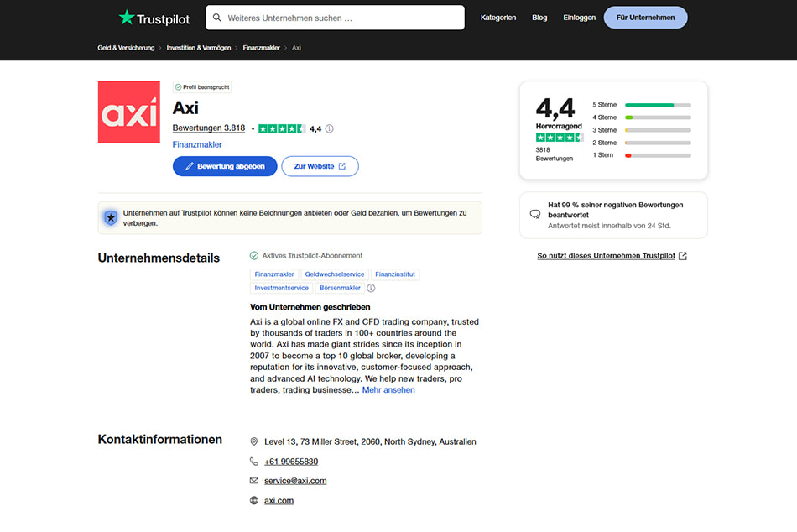Open the Kategorien menu
Image resolution: width=797 pixels, height=532 pixels.
click(x=498, y=18)
